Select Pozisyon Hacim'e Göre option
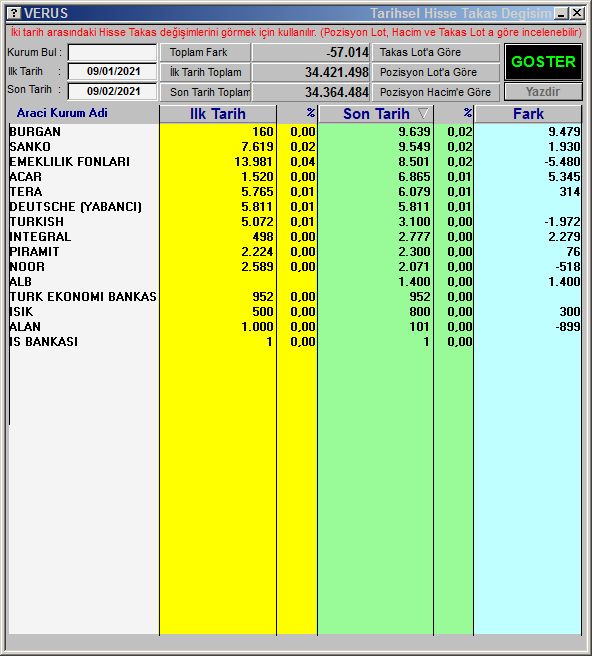The width and height of the screenshot is (592, 656). (x=436, y=92)
